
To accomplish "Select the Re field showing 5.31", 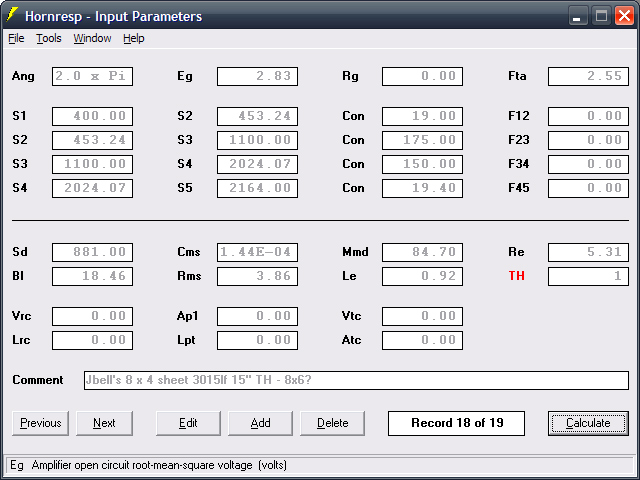I will pyautogui.click(x=588, y=252).
